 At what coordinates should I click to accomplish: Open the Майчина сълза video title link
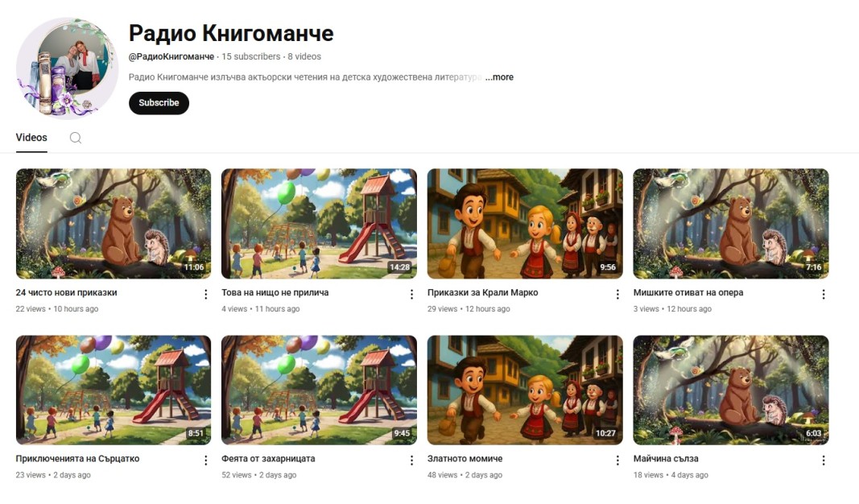tap(666, 459)
